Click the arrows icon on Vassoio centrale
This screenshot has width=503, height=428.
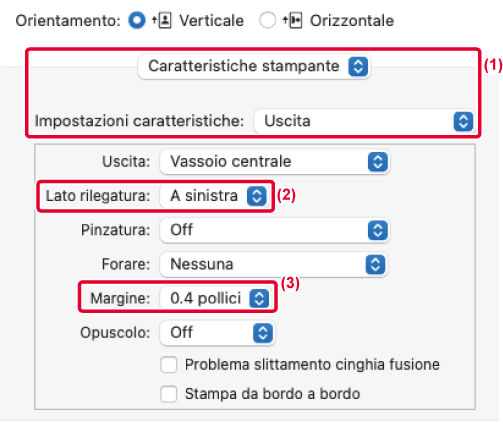378,162
